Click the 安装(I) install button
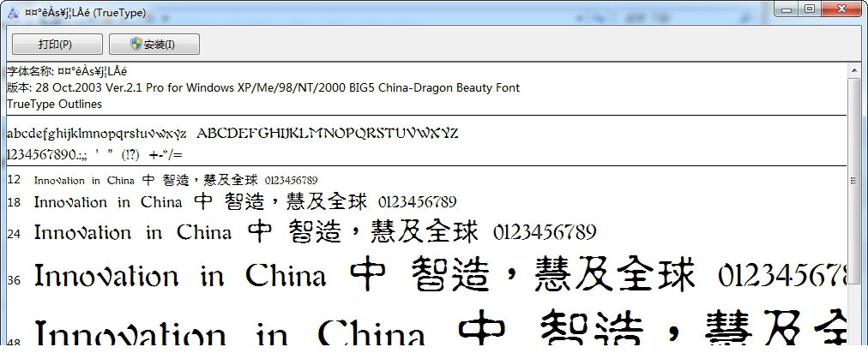The height and width of the screenshot is (359, 868). pyautogui.click(x=154, y=45)
